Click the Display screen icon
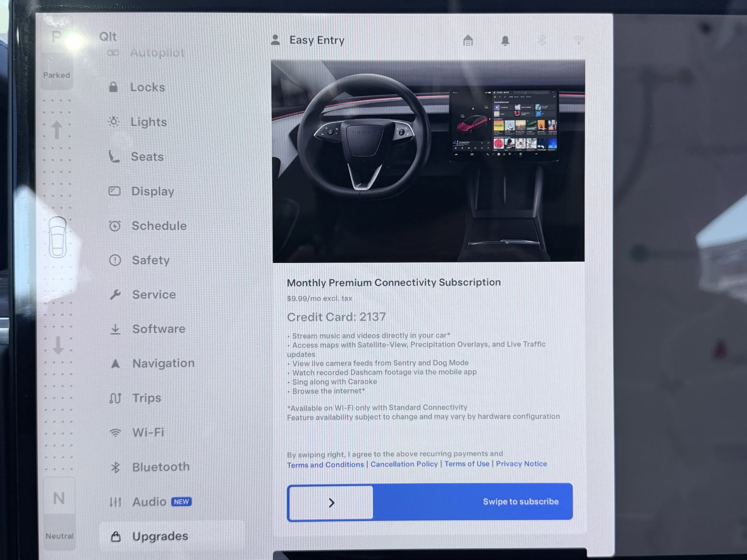The image size is (747, 560). coord(114,191)
